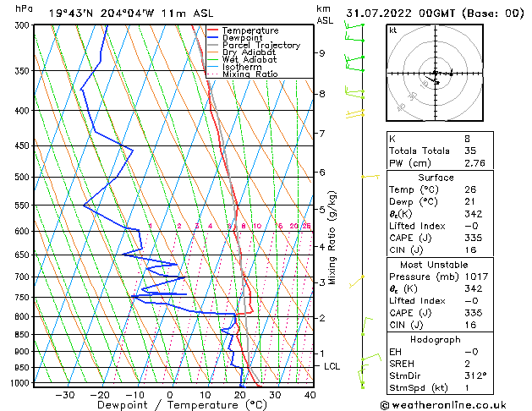
Task: Click the Surface 'Temp (°C)' label
Action: pyautogui.click(x=414, y=190)
